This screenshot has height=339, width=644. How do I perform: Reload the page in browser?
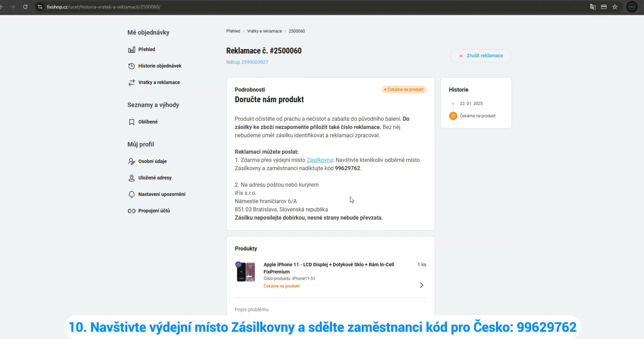click(25, 7)
